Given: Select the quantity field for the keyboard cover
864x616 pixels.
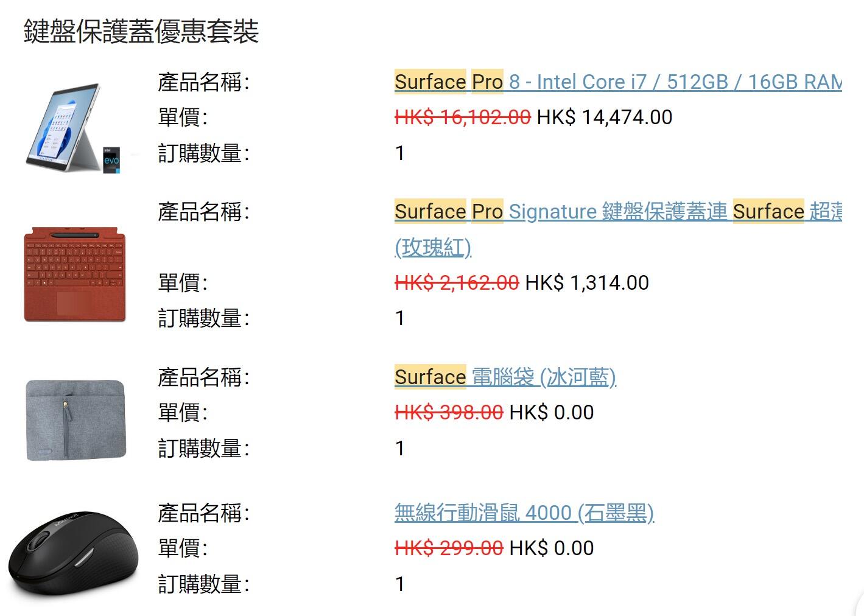Looking at the screenshot, I should tap(400, 317).
